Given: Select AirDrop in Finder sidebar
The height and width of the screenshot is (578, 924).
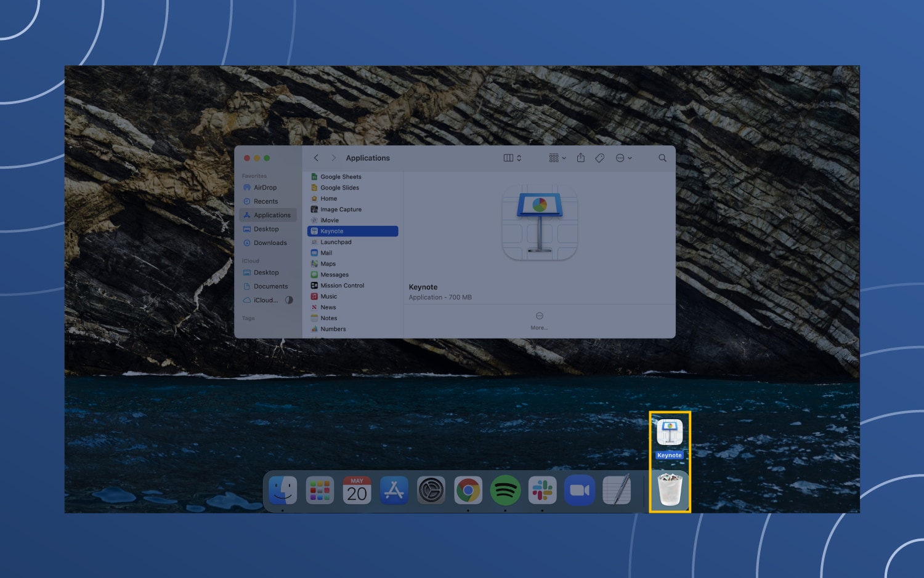Looking at the screenshot, I should 265,188.
